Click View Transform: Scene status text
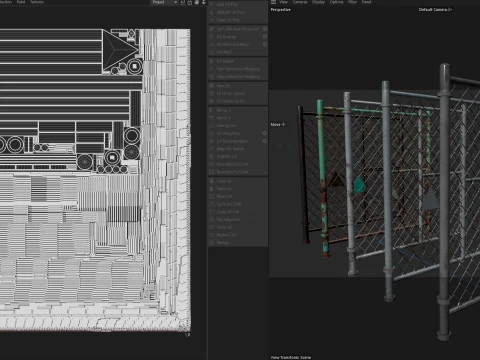 click(x=291, y=357)
